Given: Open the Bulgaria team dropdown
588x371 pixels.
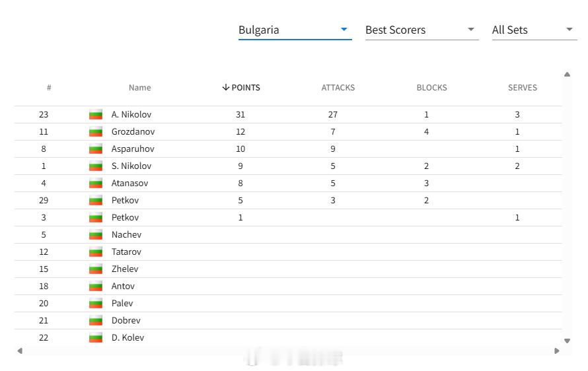Looking at the screenshot, I should pos(295,30).
